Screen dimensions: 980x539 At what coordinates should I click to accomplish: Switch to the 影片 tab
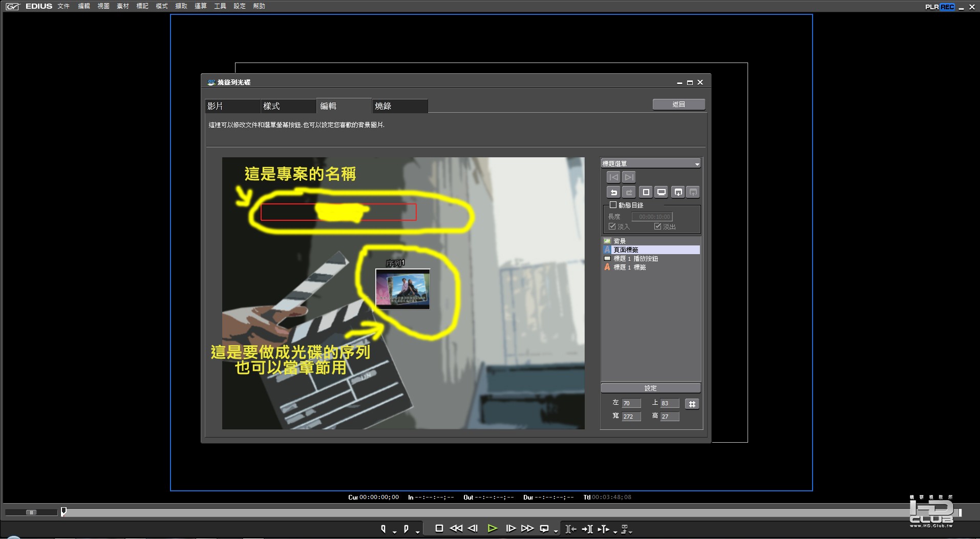[232, 106]
